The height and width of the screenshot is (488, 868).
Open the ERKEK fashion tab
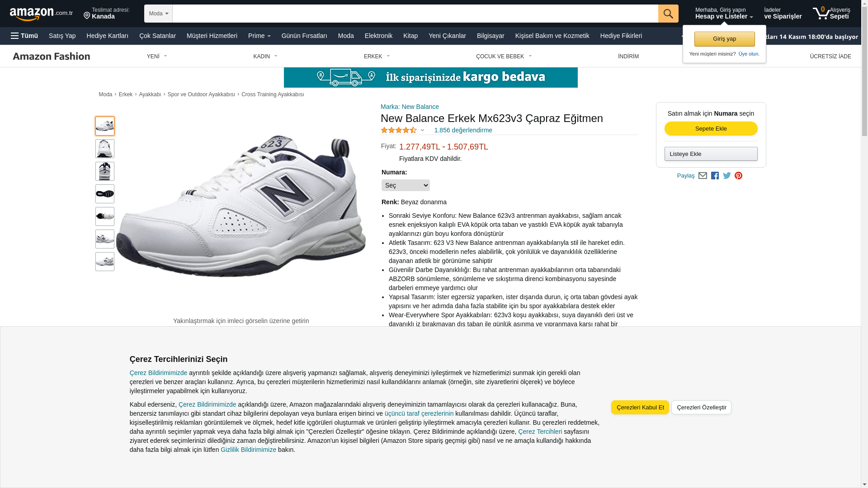pyautogui.click(x=377, y=56)
